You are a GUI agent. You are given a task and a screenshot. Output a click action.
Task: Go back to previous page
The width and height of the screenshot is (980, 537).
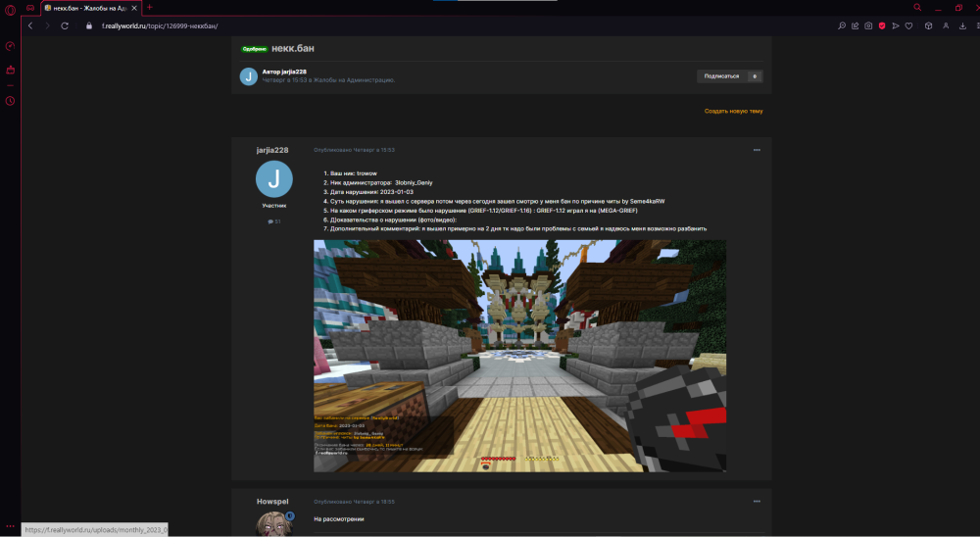click(x=30, y=25)
